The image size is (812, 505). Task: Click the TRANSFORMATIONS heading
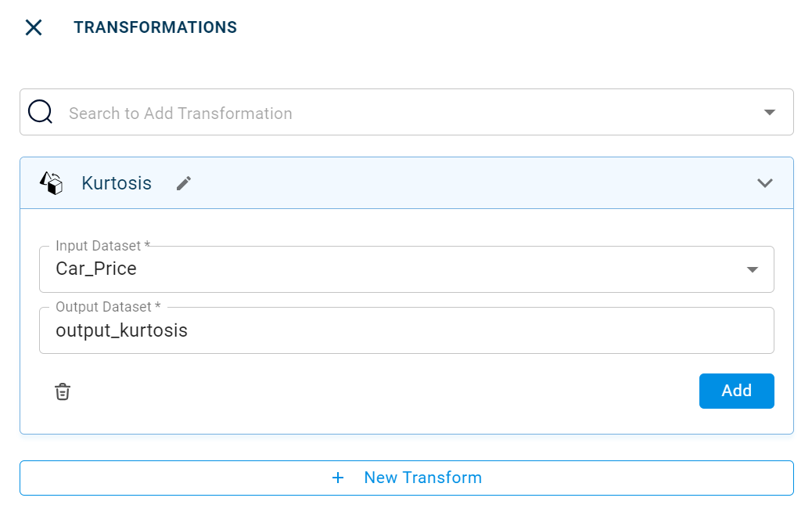point(155,27)
